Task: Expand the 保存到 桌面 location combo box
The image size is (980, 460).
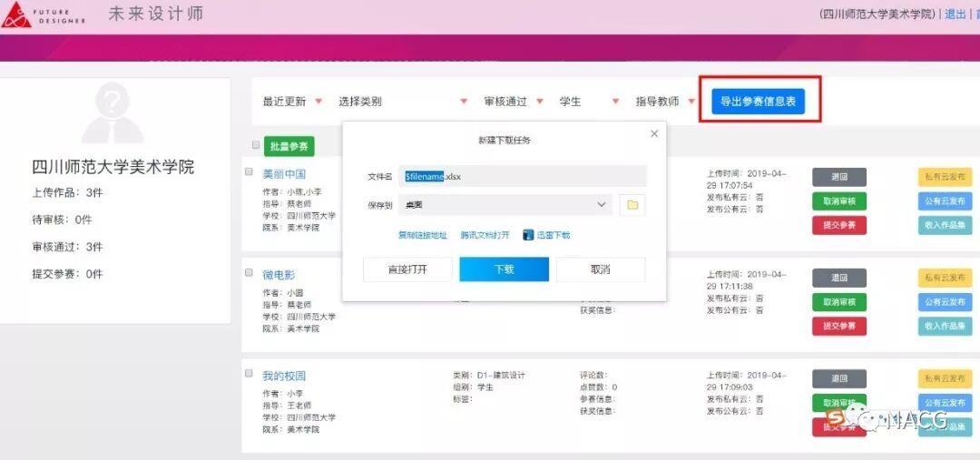Action: 505,204
